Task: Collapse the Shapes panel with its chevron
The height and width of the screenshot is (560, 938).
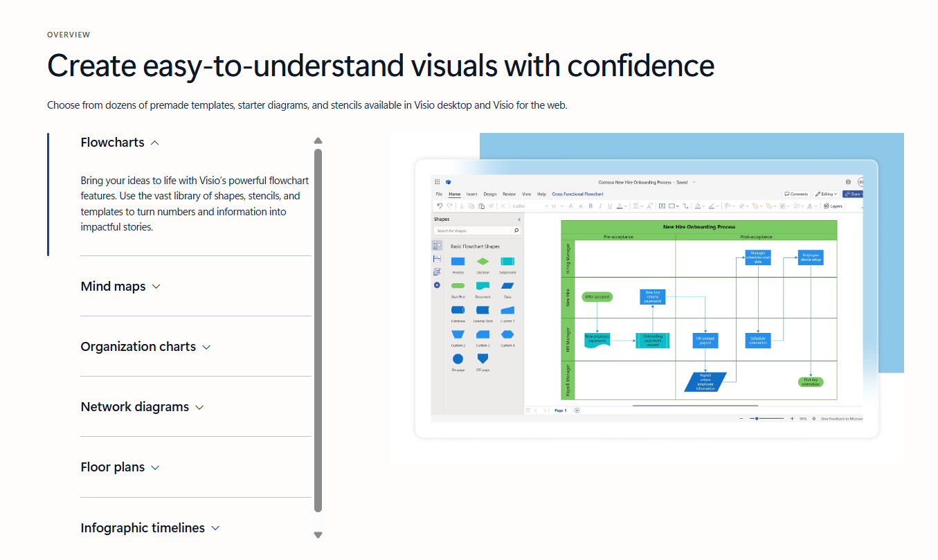Action: pos(519,219)
